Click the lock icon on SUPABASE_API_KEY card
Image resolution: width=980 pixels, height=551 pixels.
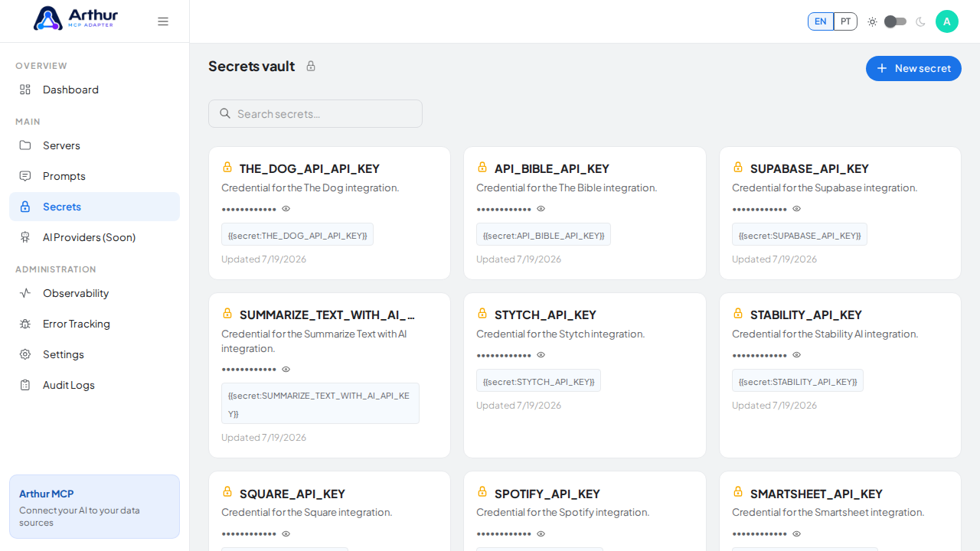(738, 167)
